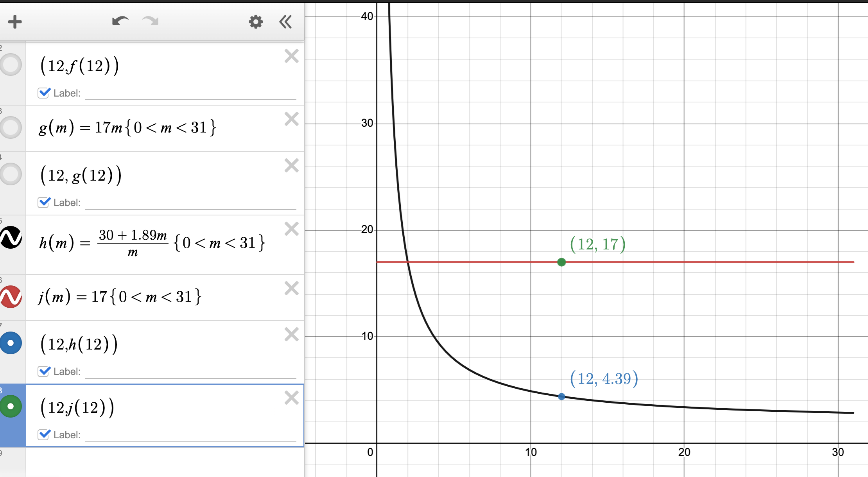This screenshot has height=477, width=868.
Task: Open graph settings gear icon
Action: [256, 22]
